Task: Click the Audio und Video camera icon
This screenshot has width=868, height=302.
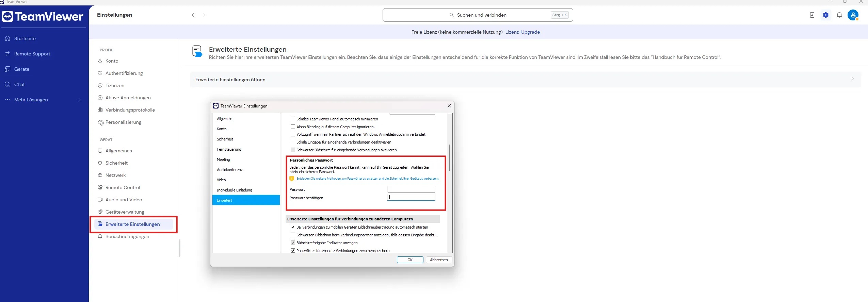Action: 100,200
